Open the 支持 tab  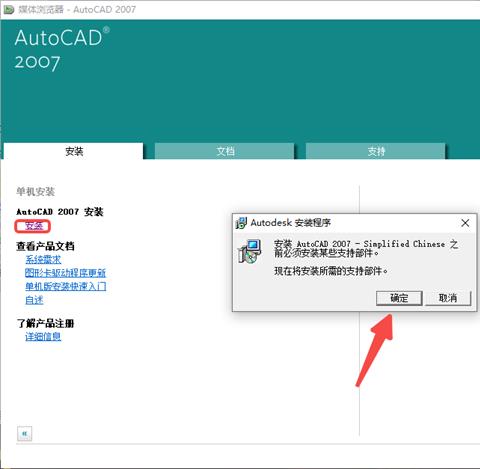376,151
